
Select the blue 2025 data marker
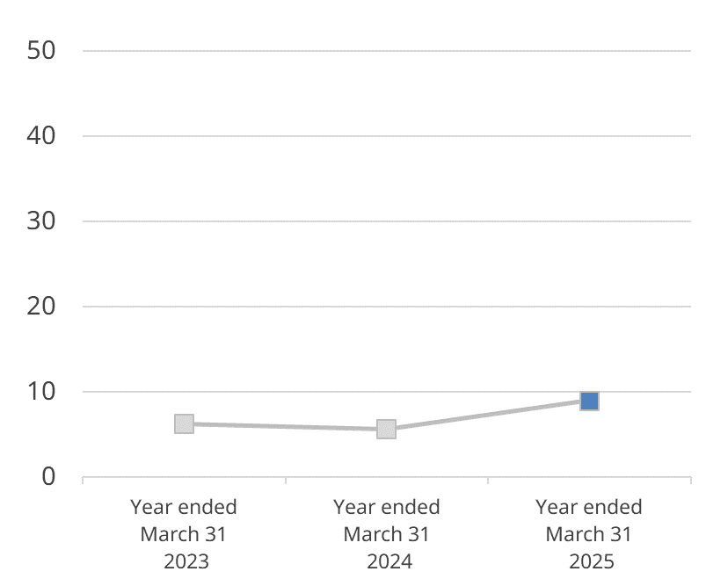click(590, 401)
